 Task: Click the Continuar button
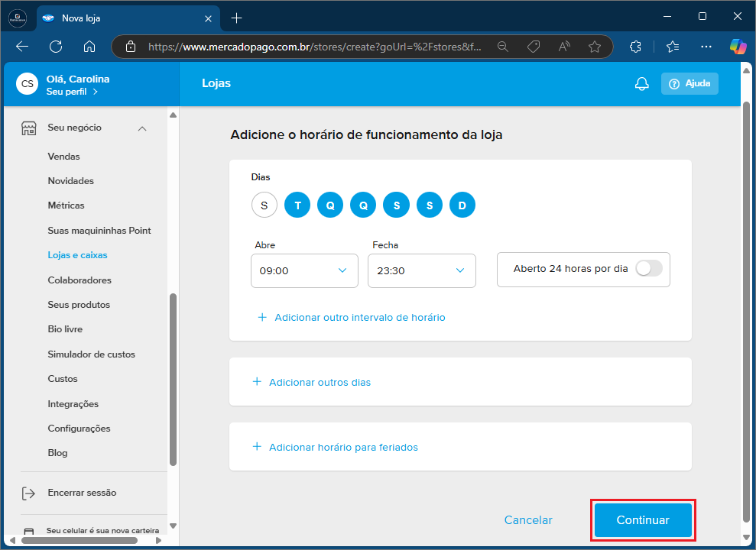pos(643,520)
